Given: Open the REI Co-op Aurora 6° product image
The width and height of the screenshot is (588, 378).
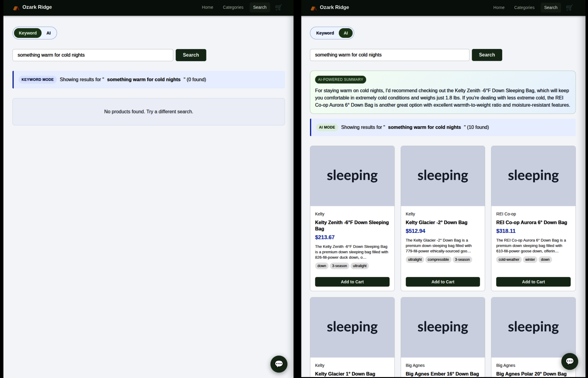Looking at the screenshot, I should (x=533, y=176).
